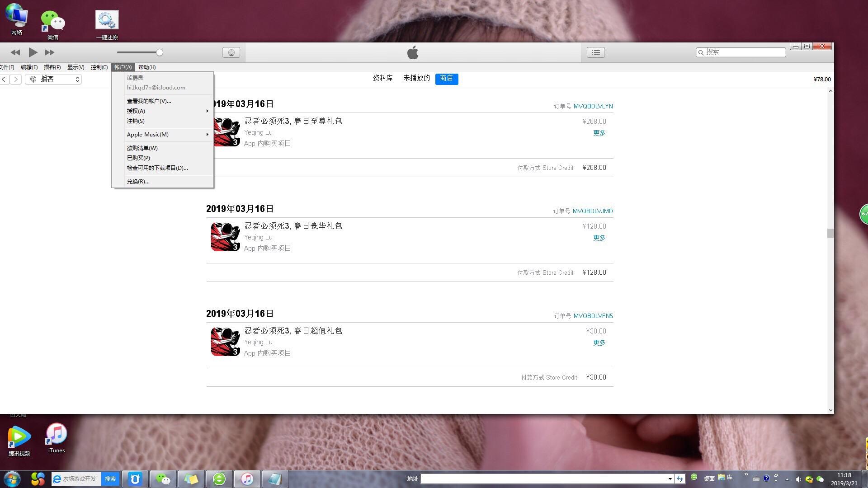The image size is (868, 488).
Task: Open the WeChat taskbar button
Action: (163, 479)
